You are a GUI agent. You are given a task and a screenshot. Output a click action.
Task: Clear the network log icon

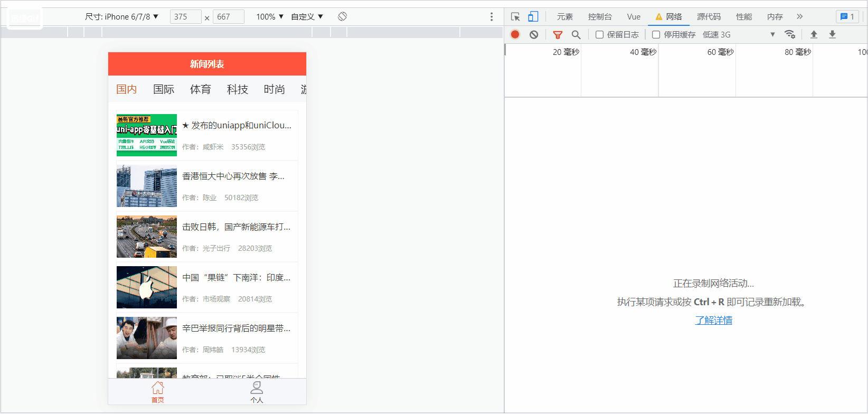click(x=534, y=34)
